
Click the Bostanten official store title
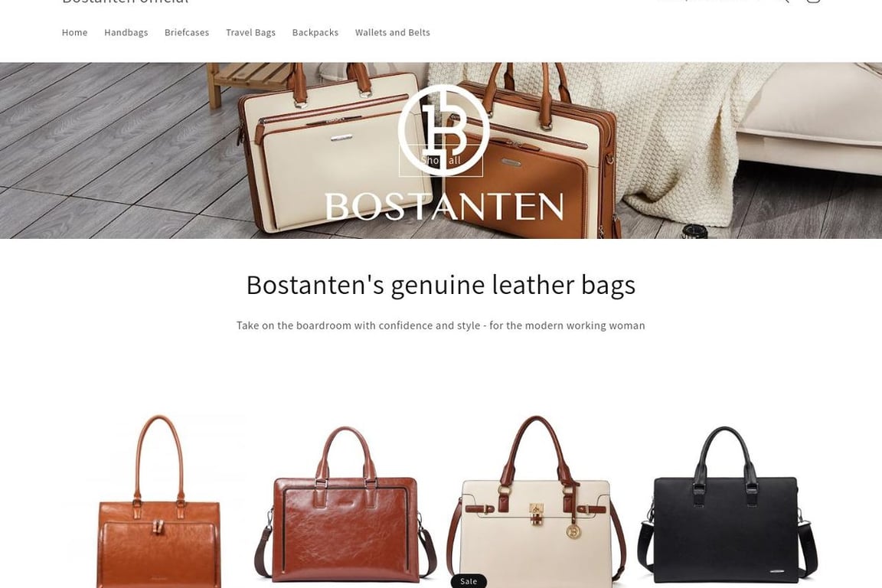[126, 2]
